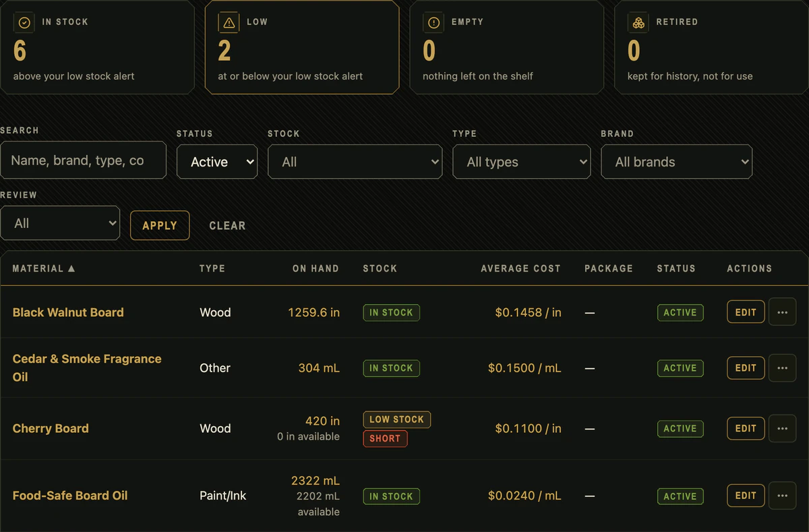The height and width of the screenshot is (532, 809).
Task: Open the Black Walnut Board link
Action: pos(68,312)
